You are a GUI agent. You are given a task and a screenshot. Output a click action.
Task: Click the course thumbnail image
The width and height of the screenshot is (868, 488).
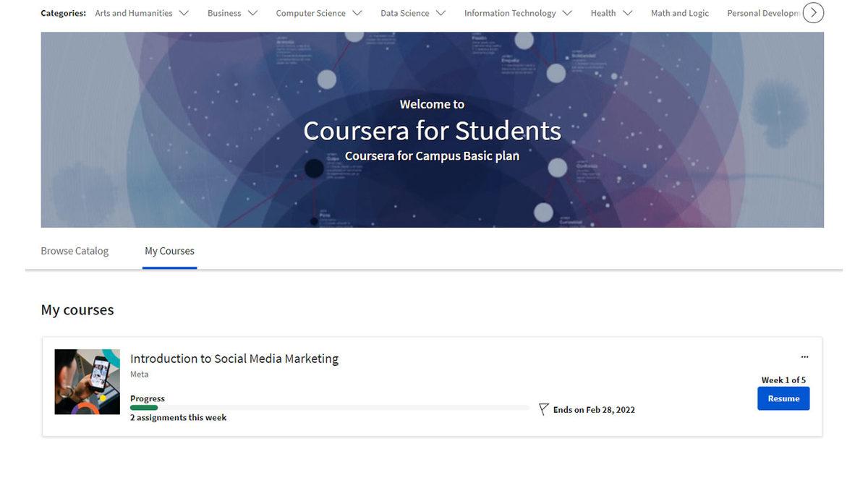click(88, 382)
